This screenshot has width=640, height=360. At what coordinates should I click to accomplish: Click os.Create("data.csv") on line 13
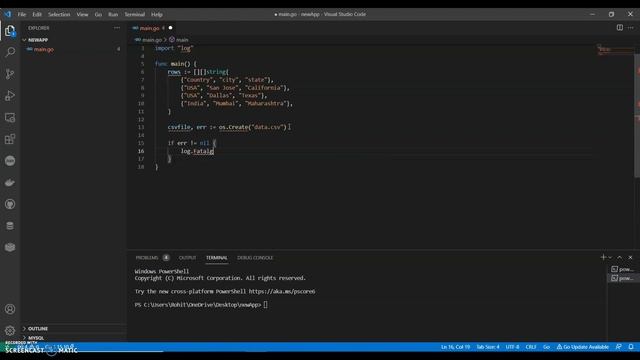[x=253, y=127]
